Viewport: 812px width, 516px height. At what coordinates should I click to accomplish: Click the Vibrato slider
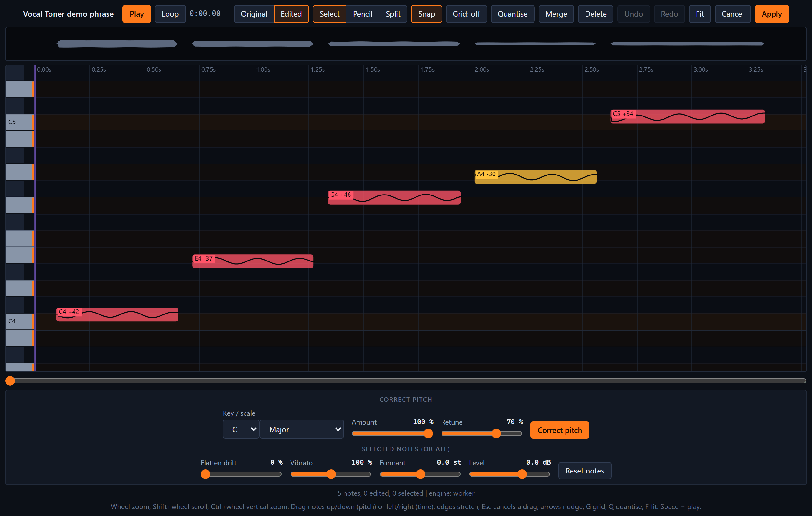pyautogui.click(x=331, y=474)
